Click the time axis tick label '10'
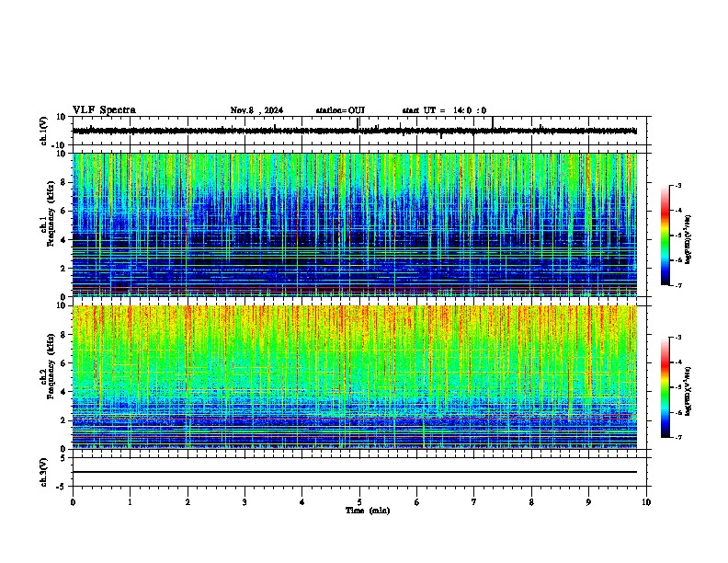 646,502
